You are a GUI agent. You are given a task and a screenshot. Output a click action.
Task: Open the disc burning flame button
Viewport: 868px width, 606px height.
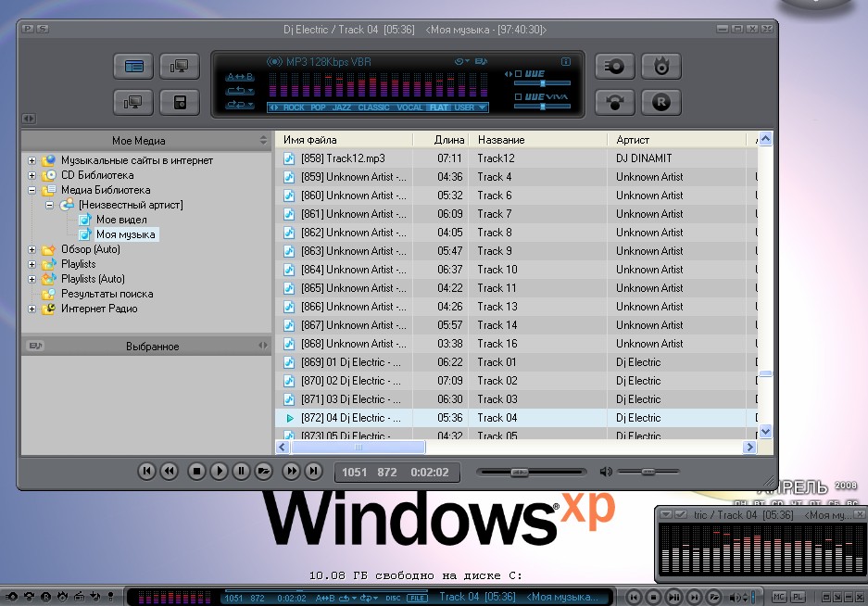coord(661,67)
